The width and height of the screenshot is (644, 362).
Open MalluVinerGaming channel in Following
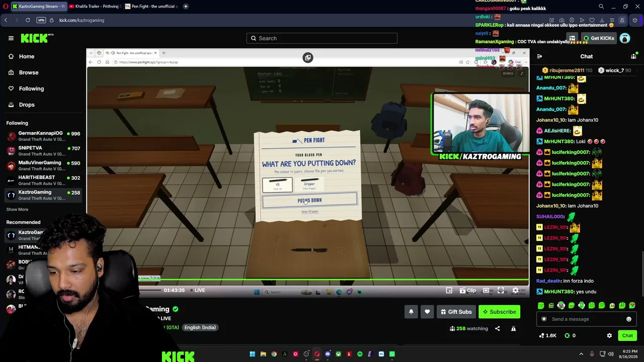point(43,165)
